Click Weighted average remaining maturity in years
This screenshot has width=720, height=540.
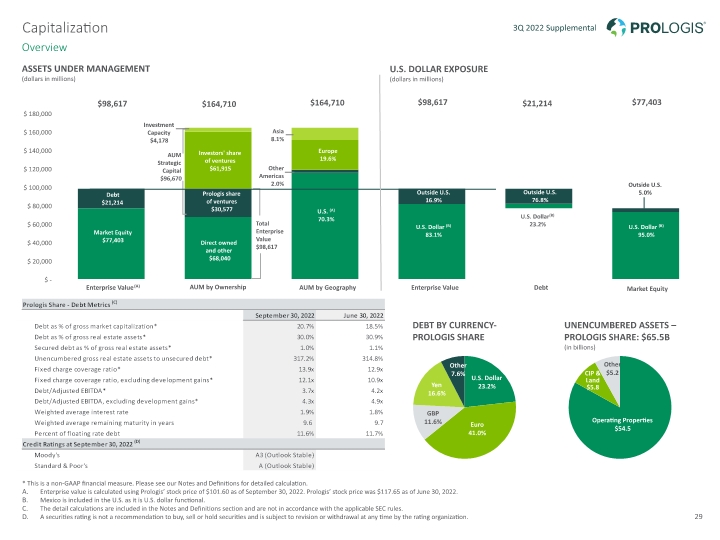104,423
